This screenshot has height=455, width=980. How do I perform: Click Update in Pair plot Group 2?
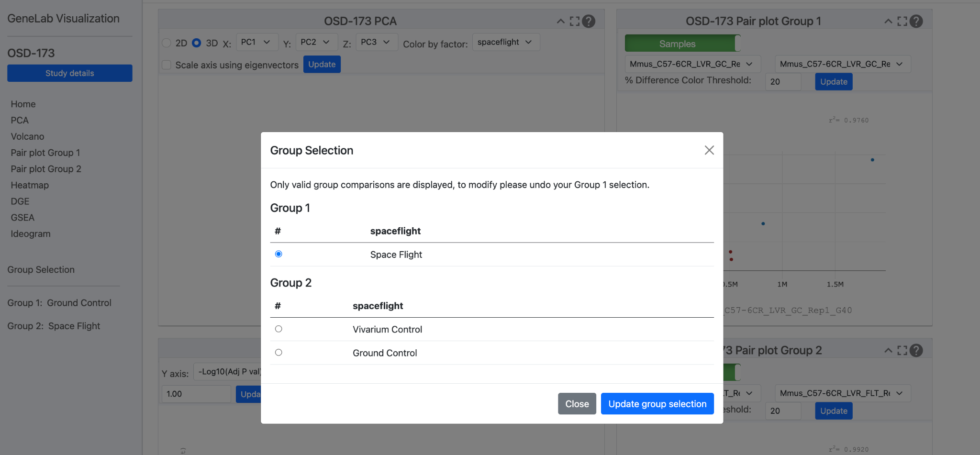(834, 411)
